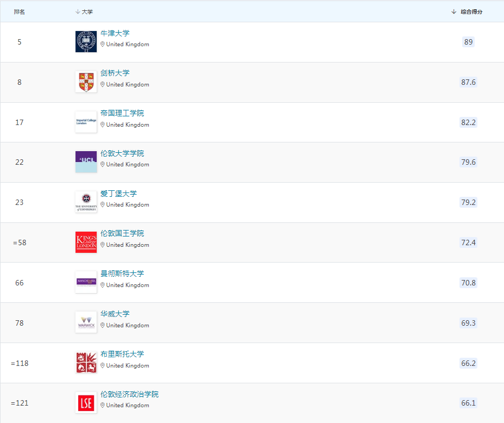
Task: Open the 伦敦大学学院 link
Action: (122, 153)
